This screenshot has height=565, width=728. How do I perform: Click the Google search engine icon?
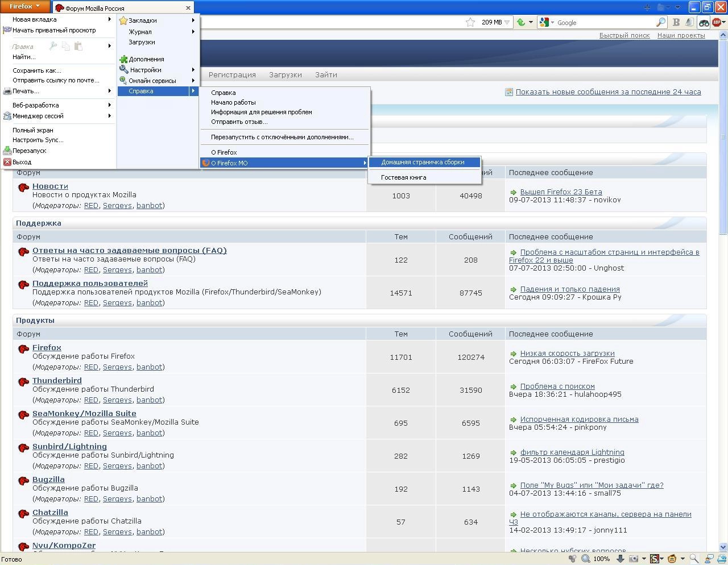point(544,22)
